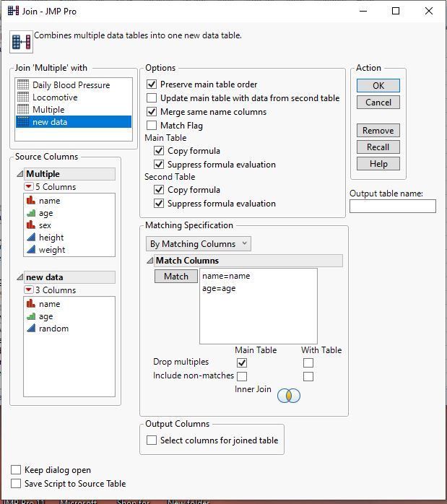Select height column in Multiple
Image resolution: width=447 pixels, height=504 pixels.
coord(69,238)
